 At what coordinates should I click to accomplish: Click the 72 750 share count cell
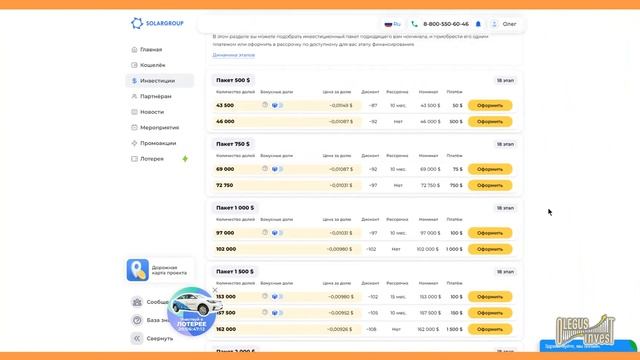point(224,185)
